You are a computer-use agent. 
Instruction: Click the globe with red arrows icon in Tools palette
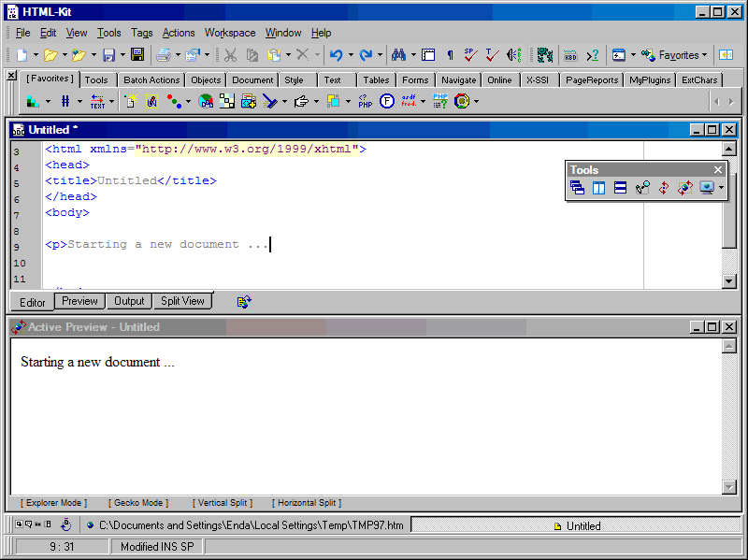685,188
